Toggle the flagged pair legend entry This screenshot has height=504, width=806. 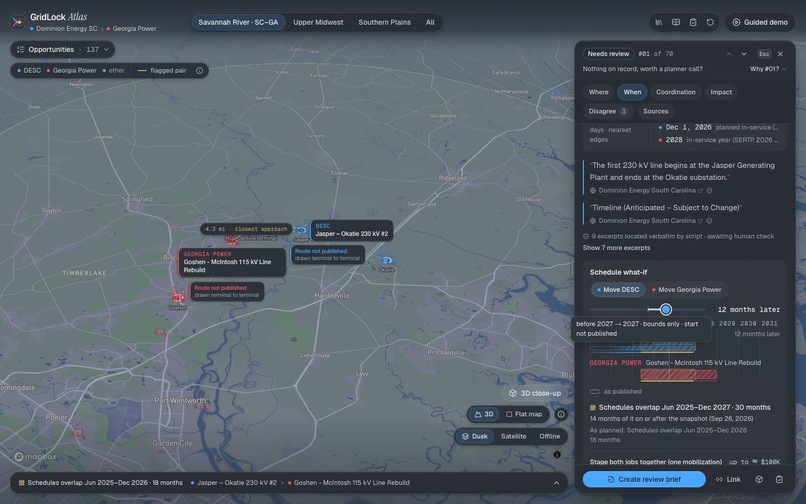click(162, 70)
